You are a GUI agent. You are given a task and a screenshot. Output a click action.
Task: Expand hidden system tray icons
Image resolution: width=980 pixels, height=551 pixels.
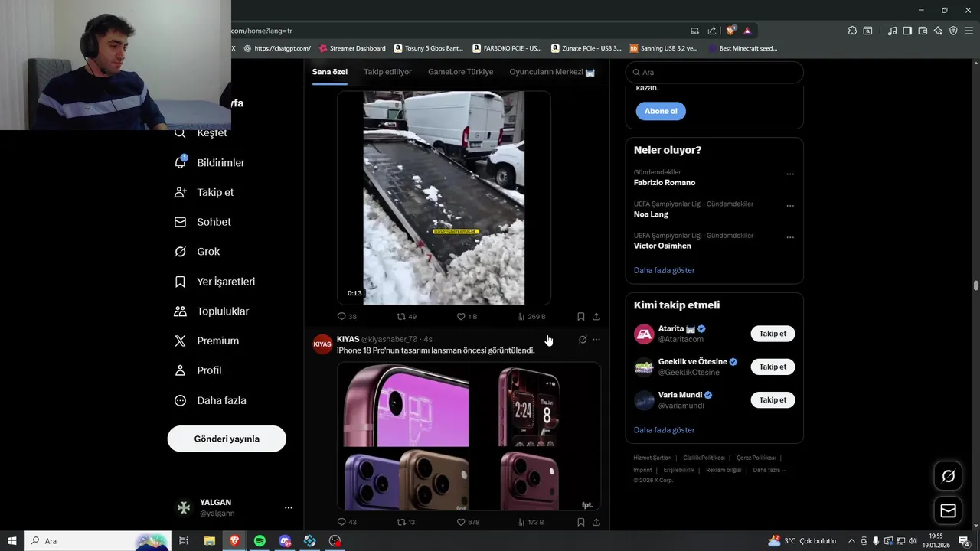[851, 541]
